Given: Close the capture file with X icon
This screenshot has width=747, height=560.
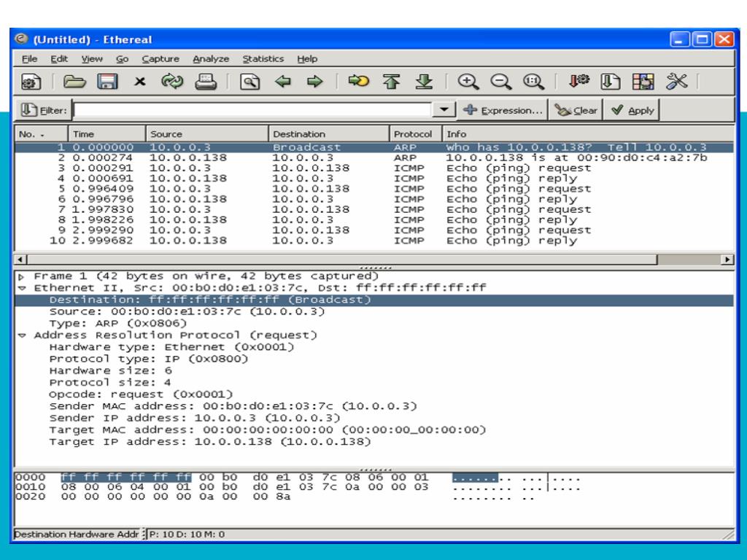Looking at the screenshot, I should click(x=139, y=82).
